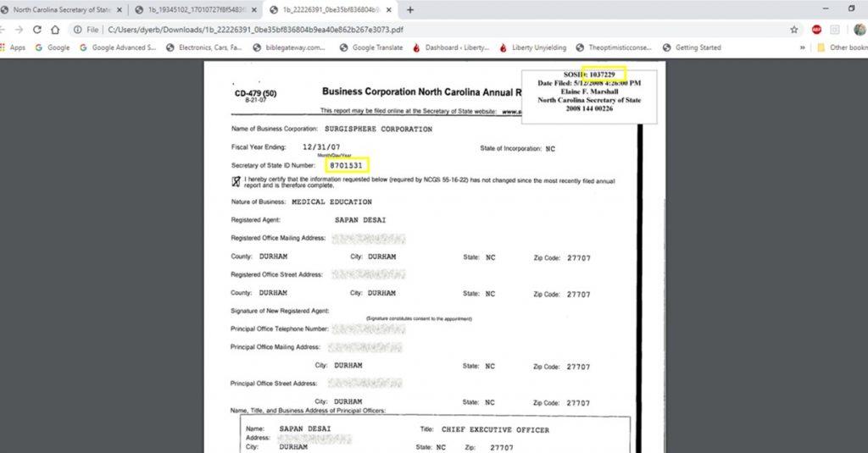Open the user profile avatar
This screenshot has width=868, height=453.
(860, 30)
